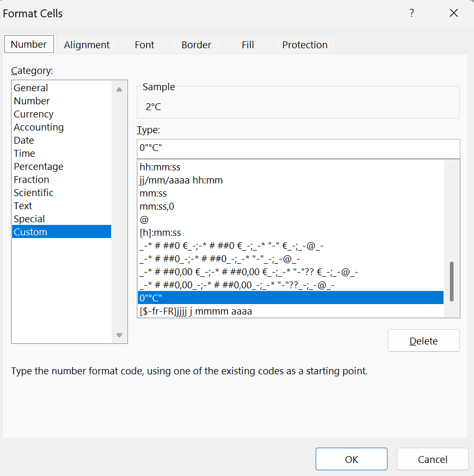This screenshot has height=476, width=474.
Task: Confirm with the OK button
Action: coord(351,459)
